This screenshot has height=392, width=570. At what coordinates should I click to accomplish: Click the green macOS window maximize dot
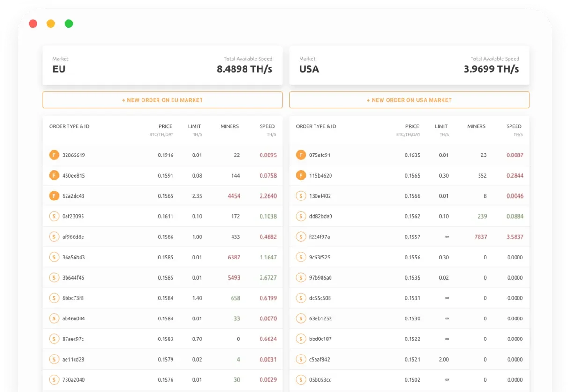[68, 23]
